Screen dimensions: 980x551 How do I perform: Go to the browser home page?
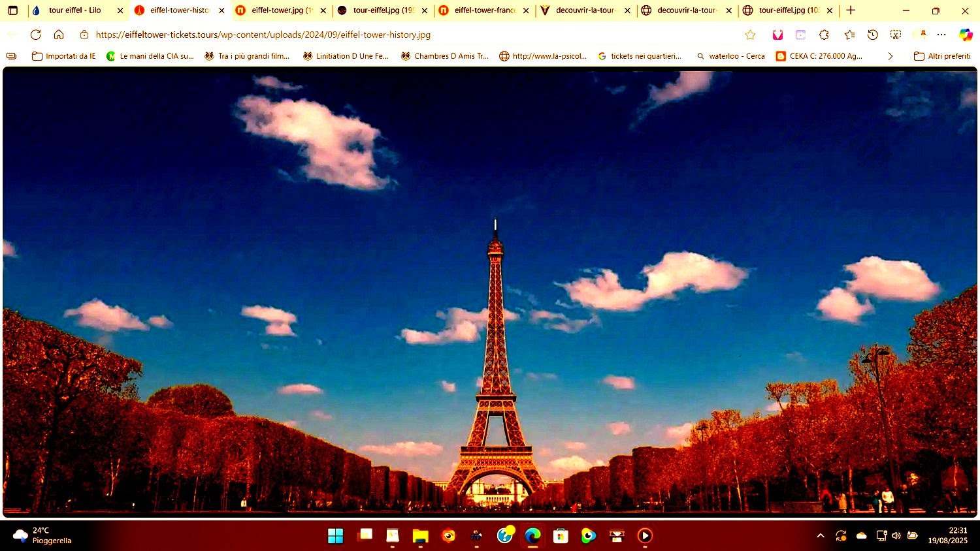point(59,35)
